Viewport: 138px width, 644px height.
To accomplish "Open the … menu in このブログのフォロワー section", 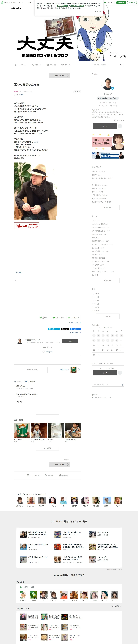I will (x=120, y=373).
